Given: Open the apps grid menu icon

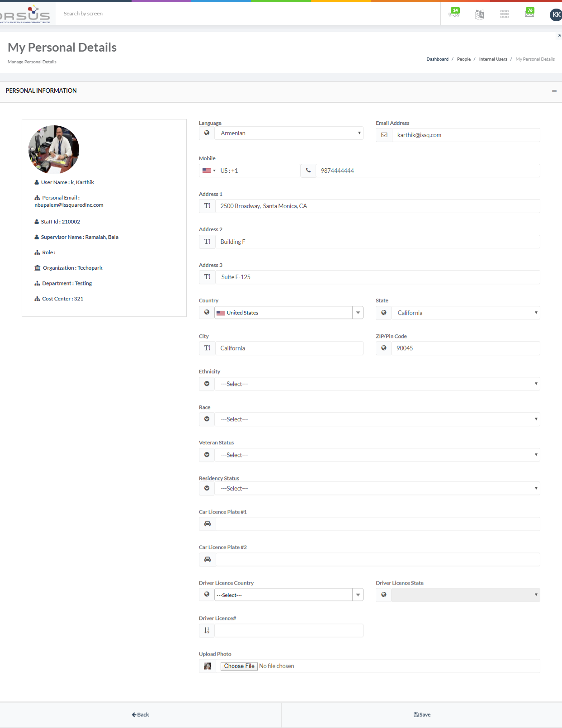Looking at the screenshot, I should tap(504, 14).
